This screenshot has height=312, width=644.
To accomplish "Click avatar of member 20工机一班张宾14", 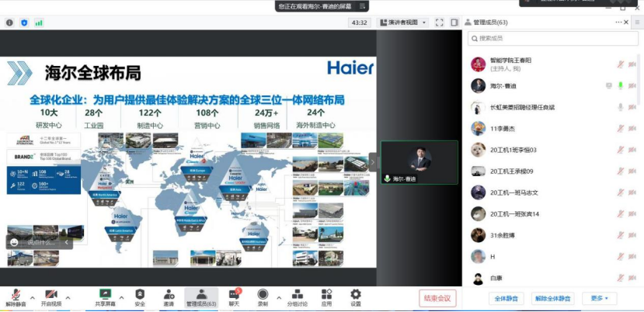I will point(478,214).
